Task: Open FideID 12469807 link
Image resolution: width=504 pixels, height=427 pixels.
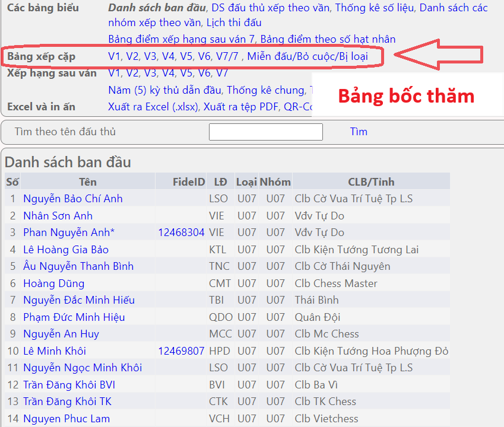Action: click(x=181, y=351)
